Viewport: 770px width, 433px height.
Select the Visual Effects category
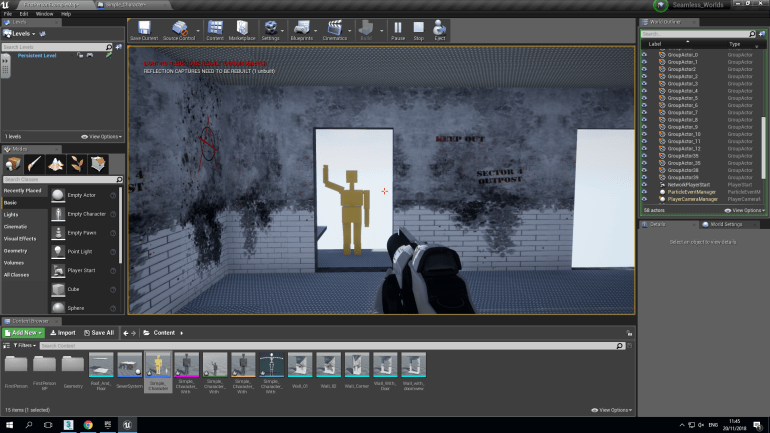[20, 239]
